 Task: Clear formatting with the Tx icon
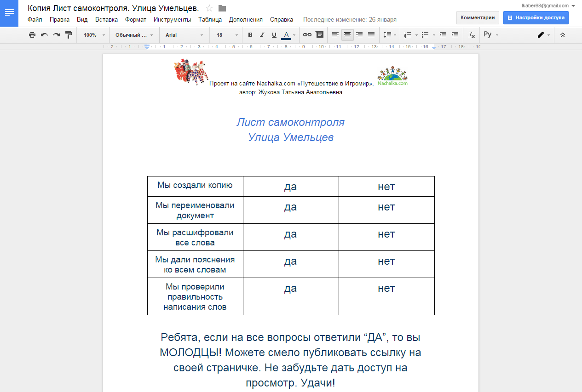[x=471, y=35]
